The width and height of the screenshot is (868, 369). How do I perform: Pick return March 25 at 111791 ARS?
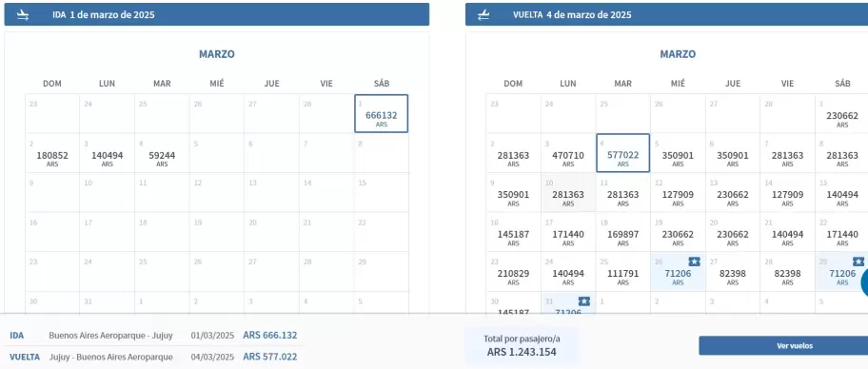pyautogui.click(x=622, y=272)
